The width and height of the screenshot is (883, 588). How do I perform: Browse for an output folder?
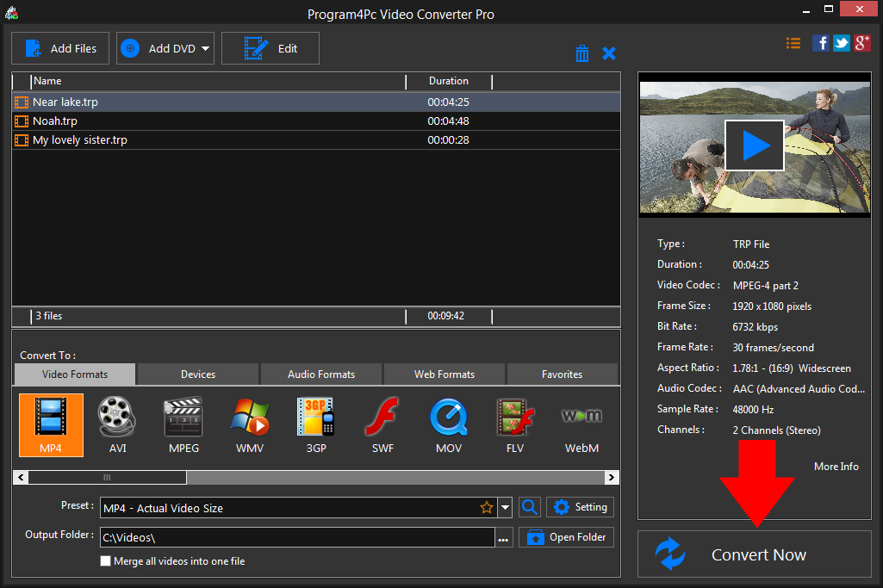point(503,536)
